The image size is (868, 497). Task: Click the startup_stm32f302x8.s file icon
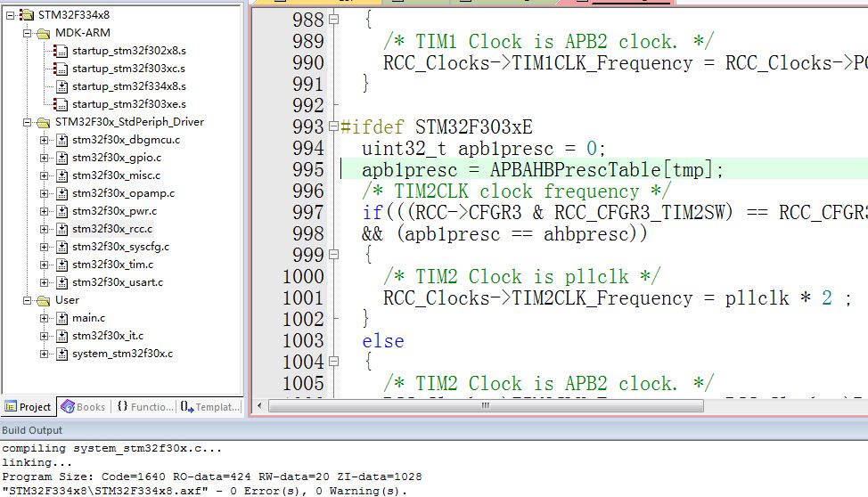click(x=61, y=51)
